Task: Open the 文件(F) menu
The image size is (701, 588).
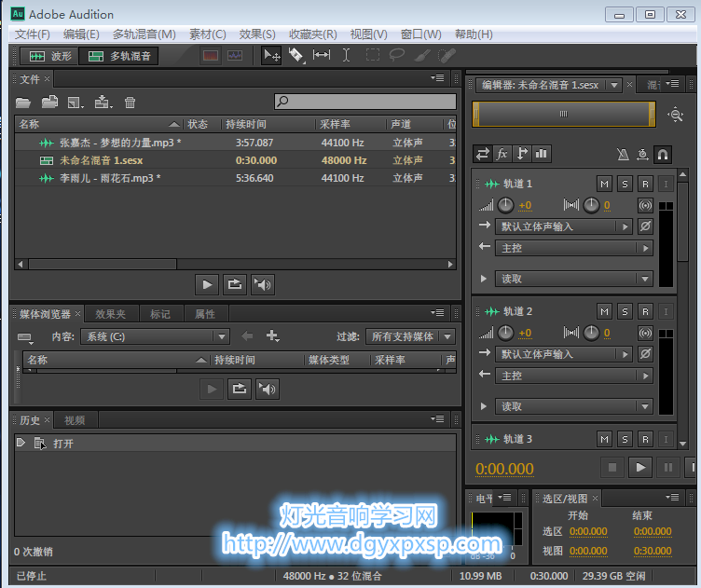Action: (x=33, y=34)
